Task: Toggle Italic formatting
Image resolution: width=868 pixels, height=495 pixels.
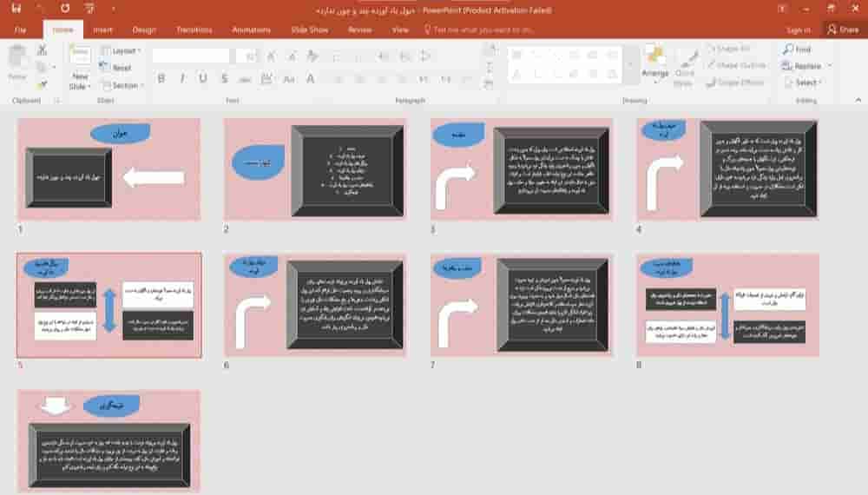Action: point(182,79)
